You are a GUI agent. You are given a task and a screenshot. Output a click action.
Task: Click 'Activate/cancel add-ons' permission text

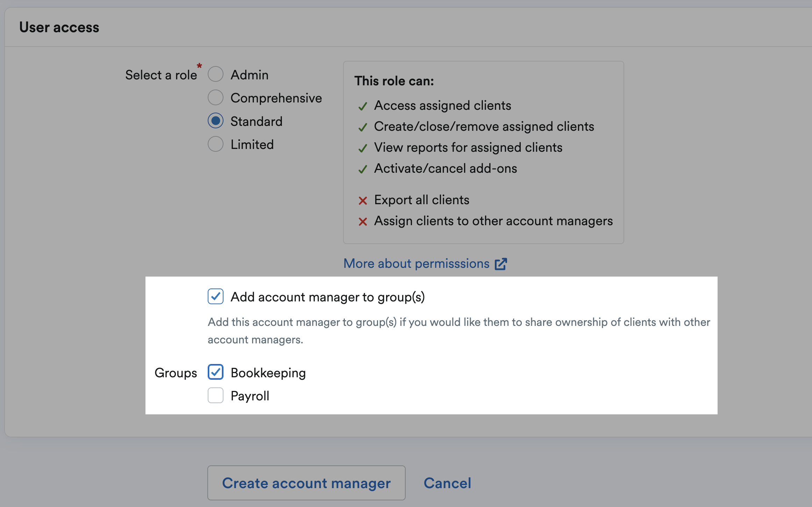pos(446,169)
